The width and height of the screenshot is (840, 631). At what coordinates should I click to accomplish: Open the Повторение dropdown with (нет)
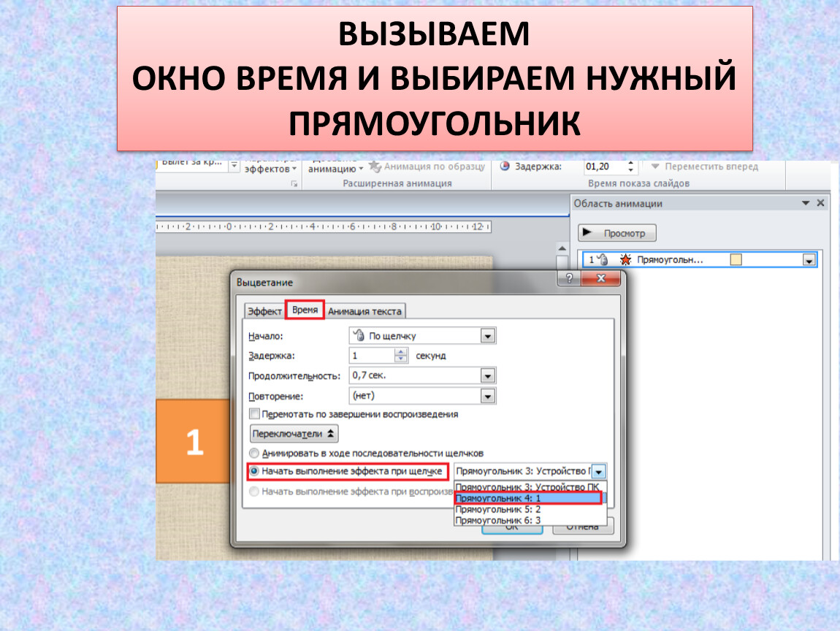click(x=488, y=395)
